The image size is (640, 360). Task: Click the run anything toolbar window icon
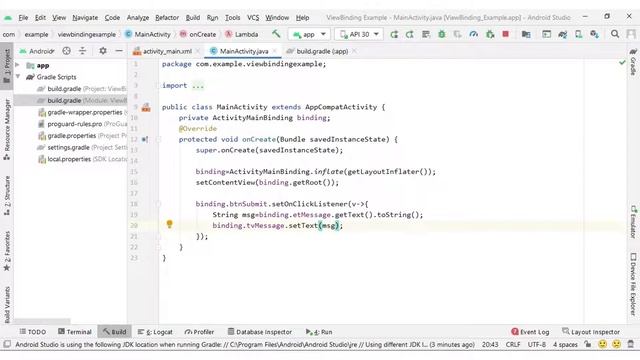(547, 34)
